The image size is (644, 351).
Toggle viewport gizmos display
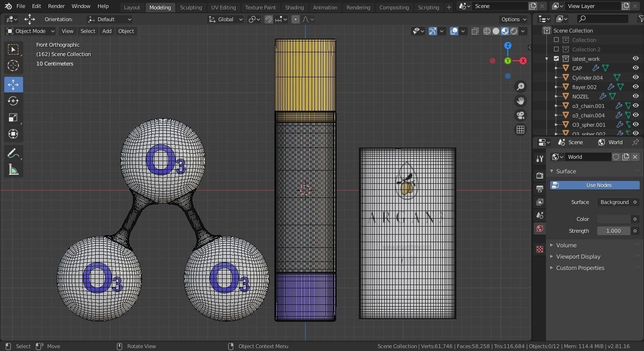click(x=433, y=31)
